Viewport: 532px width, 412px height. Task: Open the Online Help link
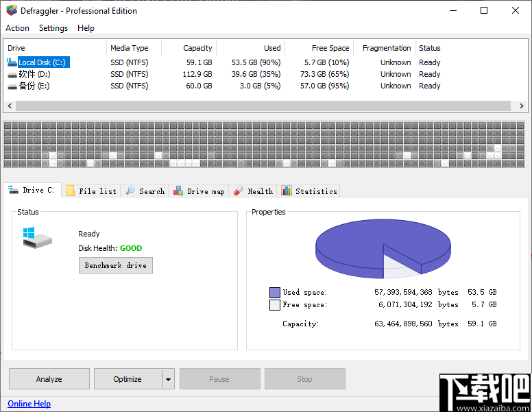point(29,404)
